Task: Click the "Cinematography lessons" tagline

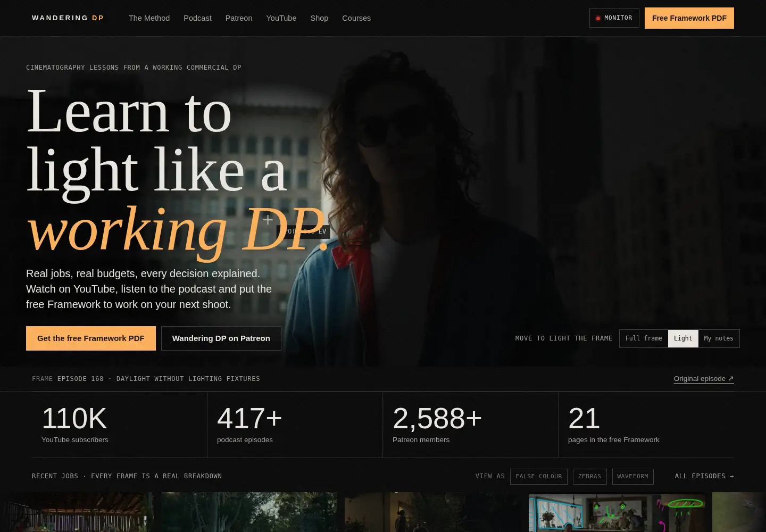Action: click(x=134, y=68)
